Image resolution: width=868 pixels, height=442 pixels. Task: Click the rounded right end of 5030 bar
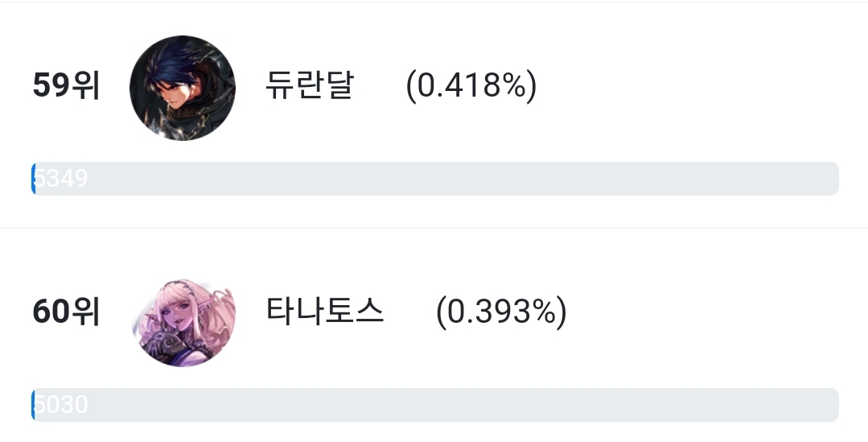[833, 405]
